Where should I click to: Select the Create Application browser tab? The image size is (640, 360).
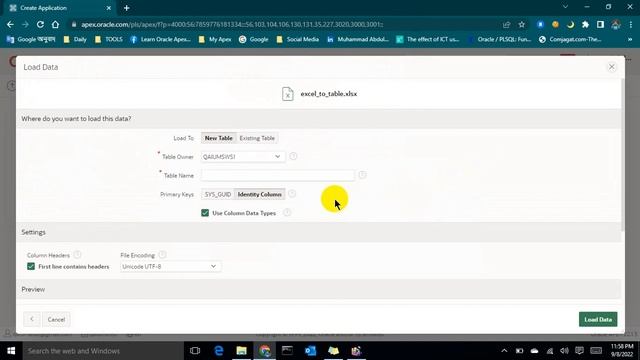click(60, 8)
